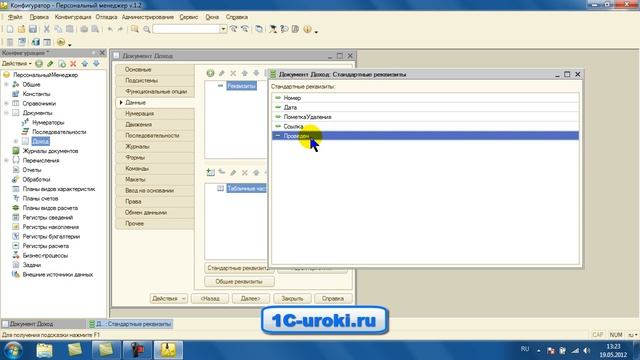Select the Номер standard attribute row
This screenshot has height=360, width=640.
click(425, 98)
